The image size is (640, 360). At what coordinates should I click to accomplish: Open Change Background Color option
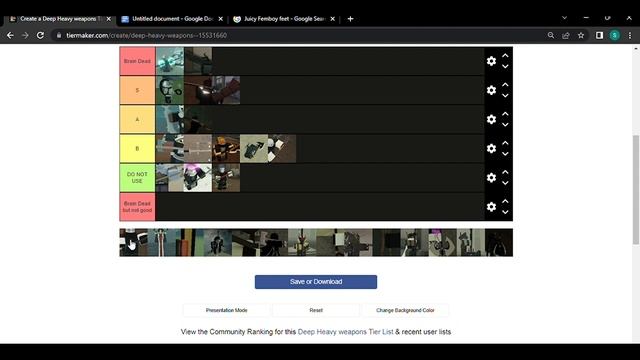coord(405,310)
